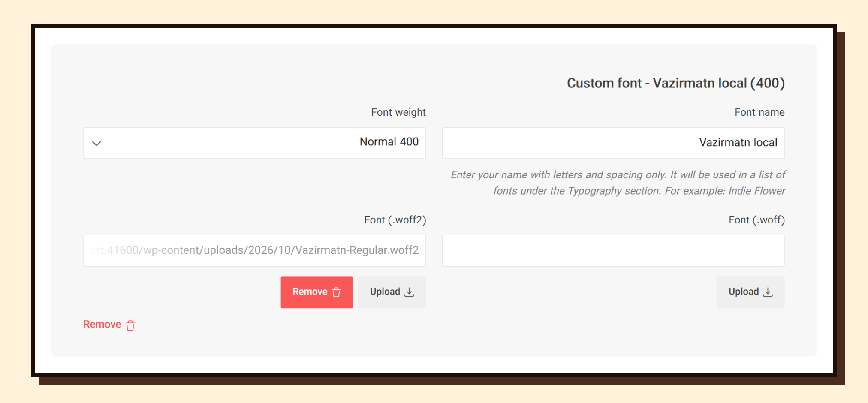Open the Font weight dropdown chevron
The height and width of the screenshot is (403, 868).
click(x=97, y=143)
